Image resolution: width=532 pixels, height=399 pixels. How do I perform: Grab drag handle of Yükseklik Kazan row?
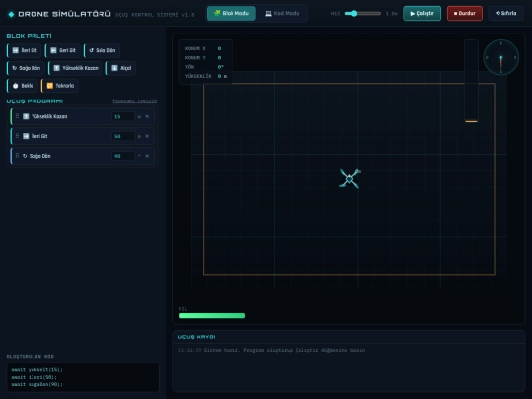click(x=17, y=116)
